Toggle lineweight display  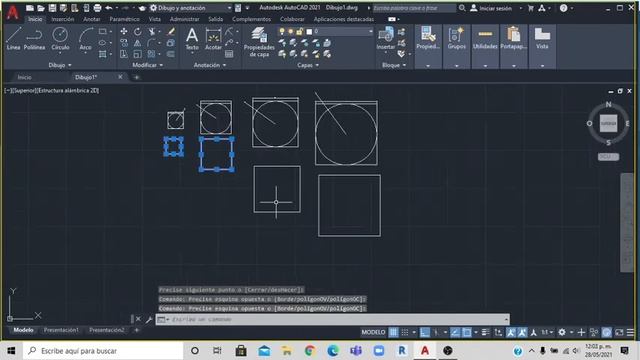pyautogui.click(x=485, y=332)
